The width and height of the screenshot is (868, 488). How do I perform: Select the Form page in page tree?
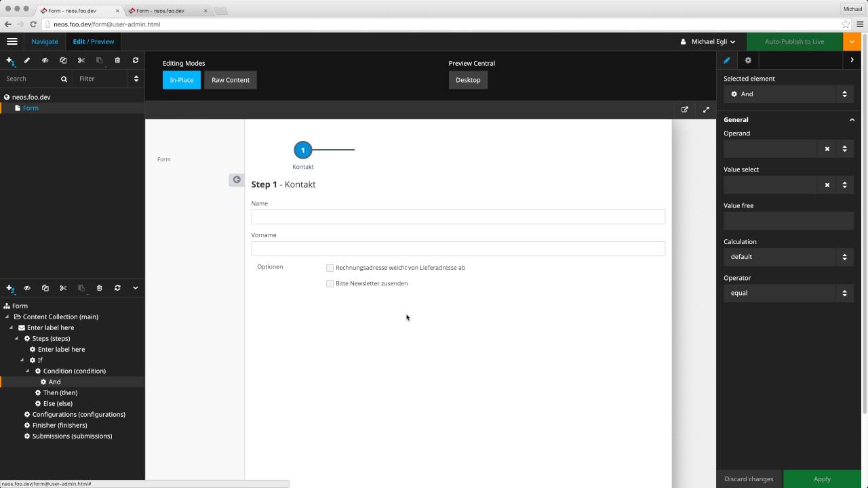[31, 108]
